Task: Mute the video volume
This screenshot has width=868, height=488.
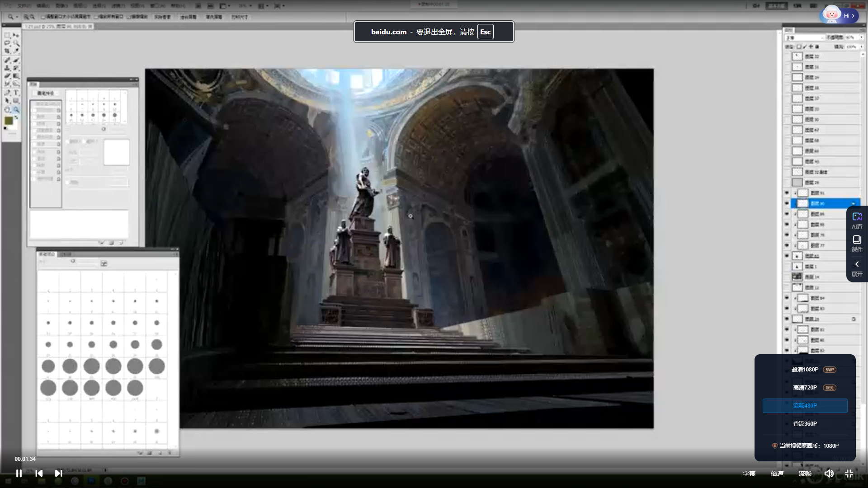Action: pos(829,473)
